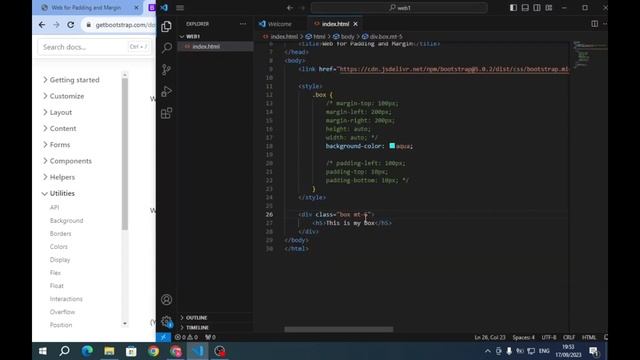The width and height of the screenshot is (640, 360).
Task: Open the Background utilities link
Action: click(66, 220)
